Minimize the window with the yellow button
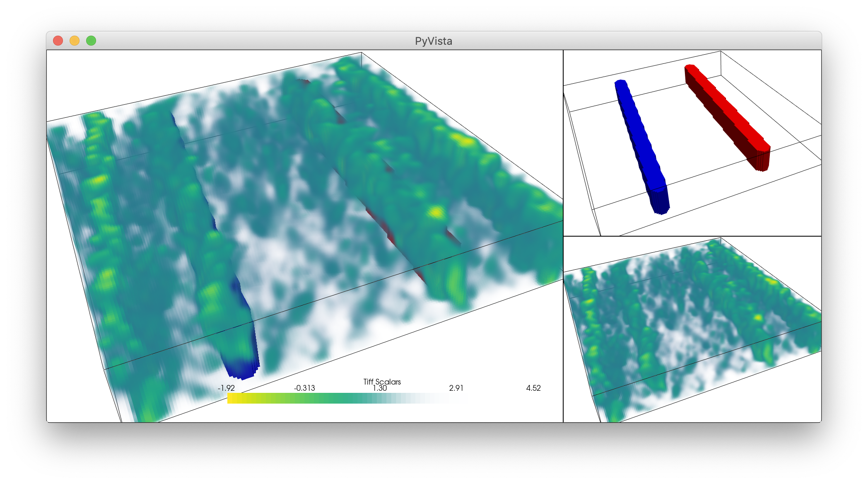Viewport: 868px width, 484px height. (75, 40)
